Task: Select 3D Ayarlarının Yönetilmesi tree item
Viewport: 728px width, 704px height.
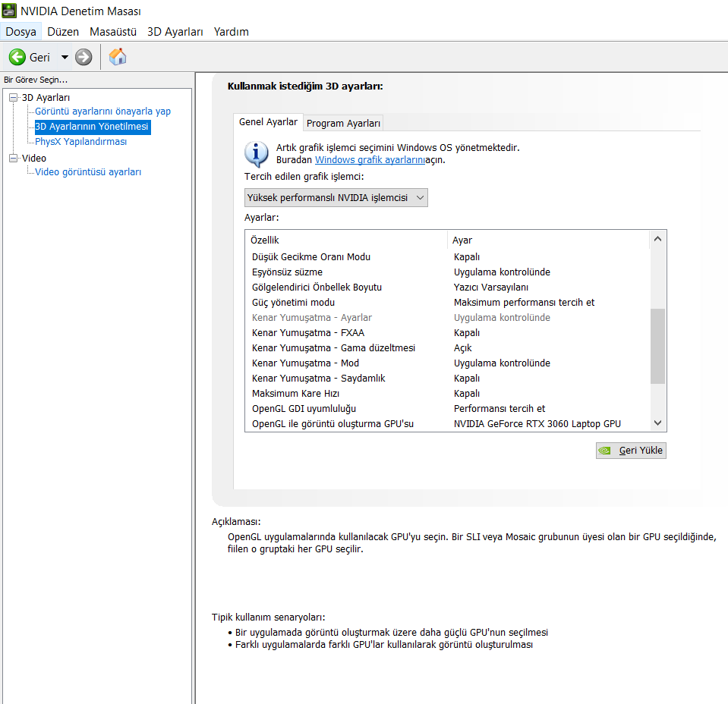Action: [92, 127]
